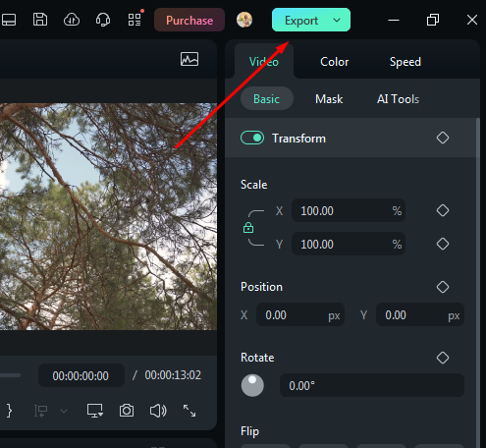
Task: Open the apps grid icon with red dot
Action: pyautogui.click(x=135, y=20)
